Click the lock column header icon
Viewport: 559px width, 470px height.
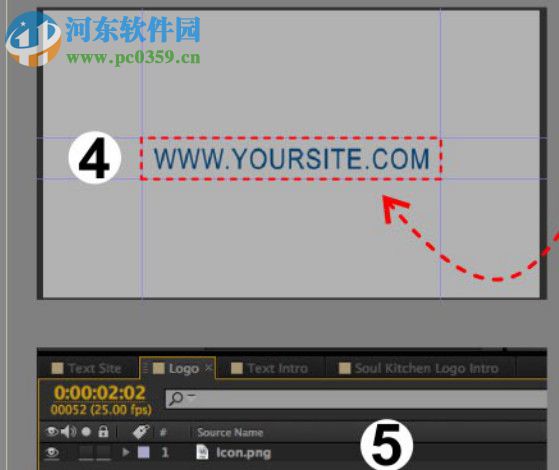(x=103, y=431)
